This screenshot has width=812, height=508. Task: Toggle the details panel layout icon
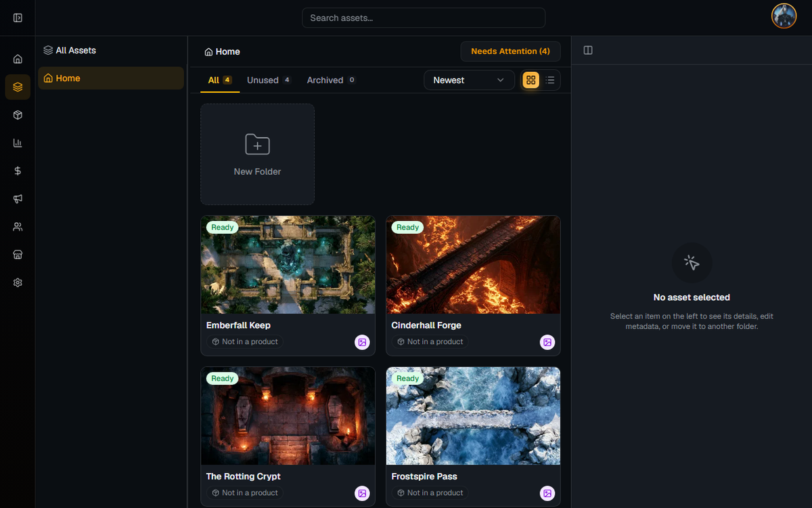click(588, 50)
